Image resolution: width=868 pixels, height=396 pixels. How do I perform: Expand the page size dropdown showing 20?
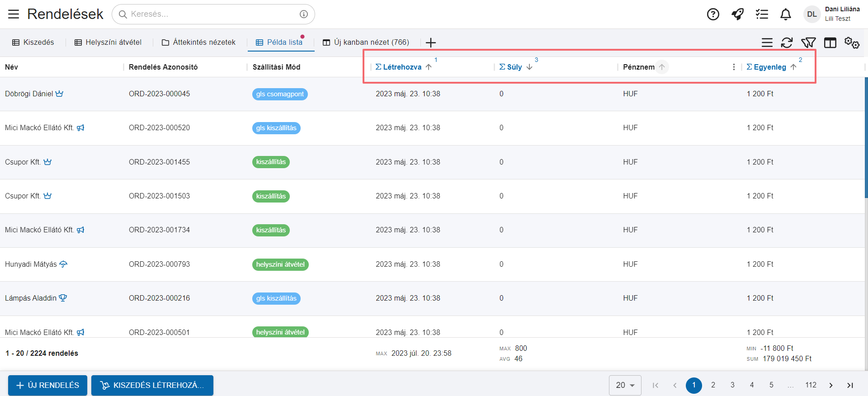point(625,385)
